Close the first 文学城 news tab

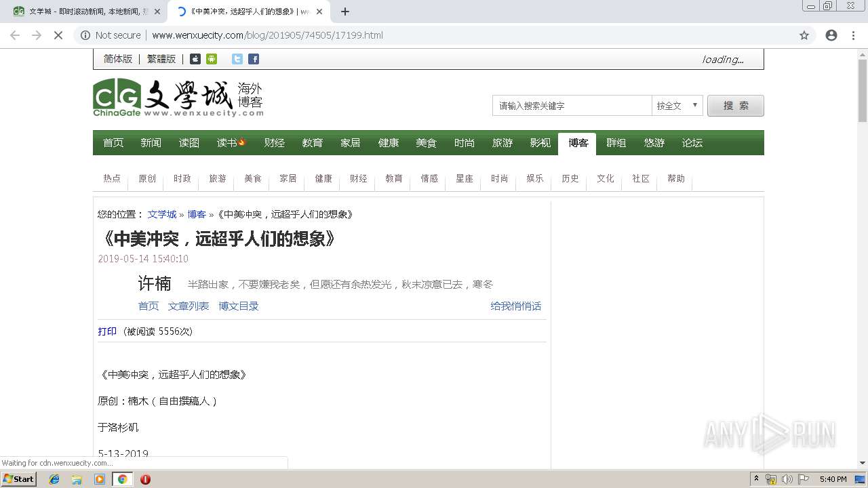point(157,12)
